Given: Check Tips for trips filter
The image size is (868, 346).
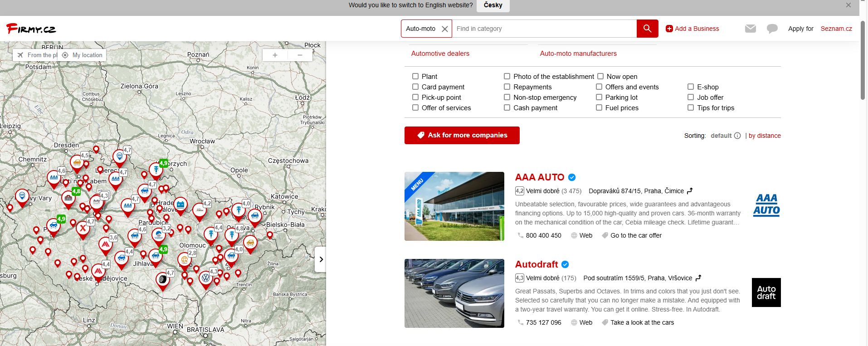Looking at the screenshot, I should [x=691, y=107].
